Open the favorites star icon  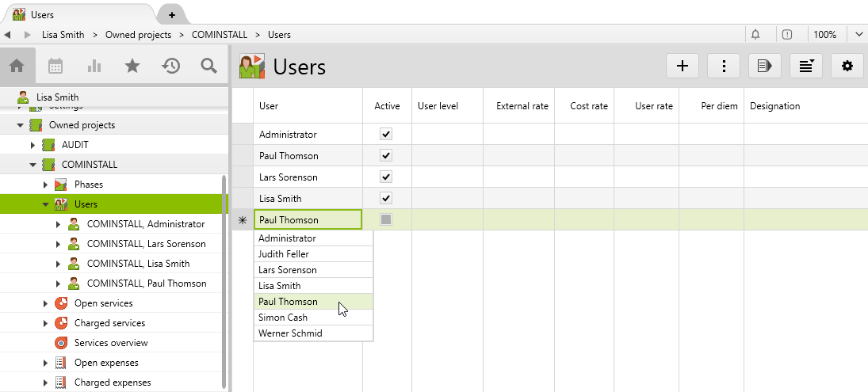(132, 66)
